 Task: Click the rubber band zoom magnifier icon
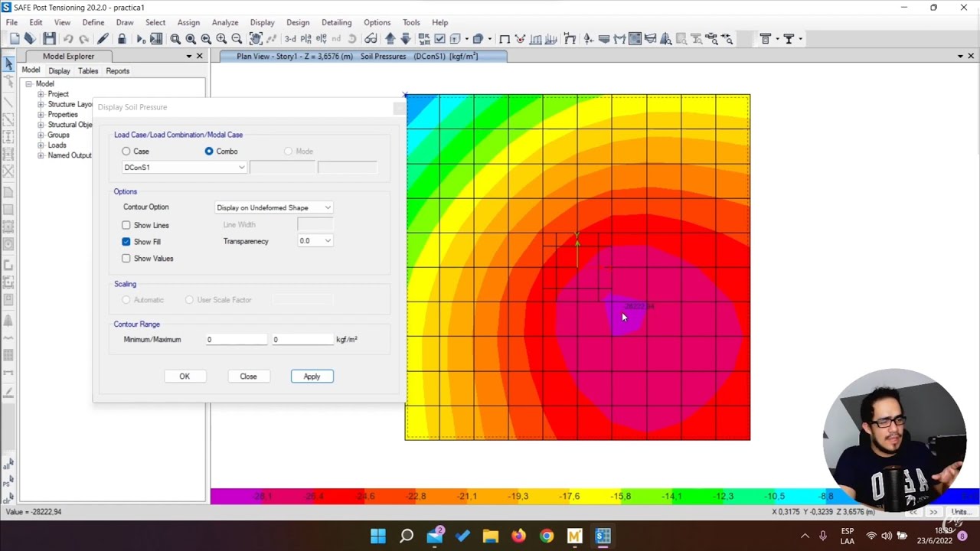click(175, 39)
